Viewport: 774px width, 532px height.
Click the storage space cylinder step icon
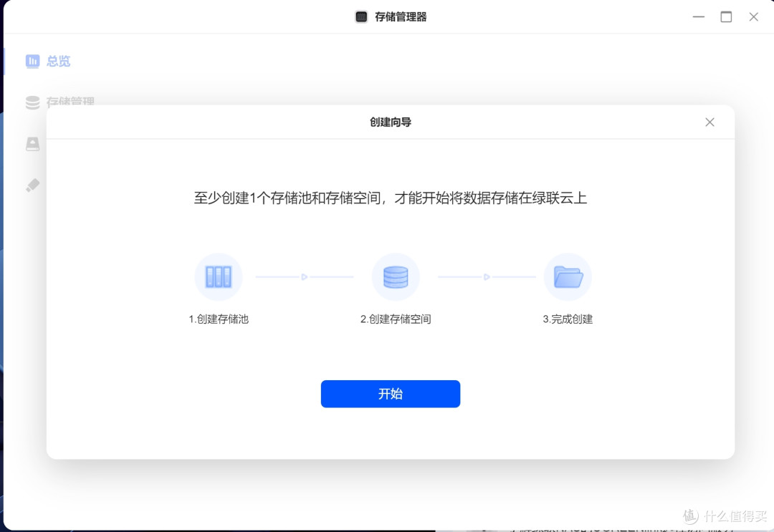click(x=396, y=277)
